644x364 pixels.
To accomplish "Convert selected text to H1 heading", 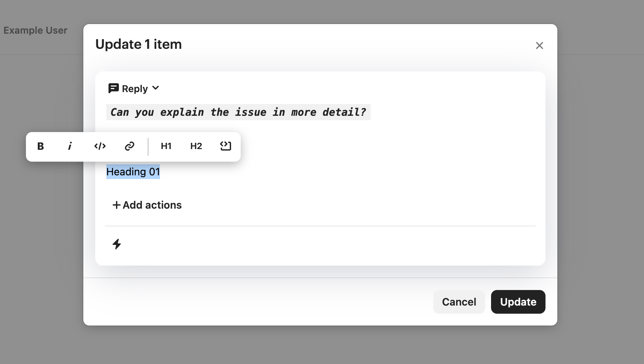I will click(166, 146).
